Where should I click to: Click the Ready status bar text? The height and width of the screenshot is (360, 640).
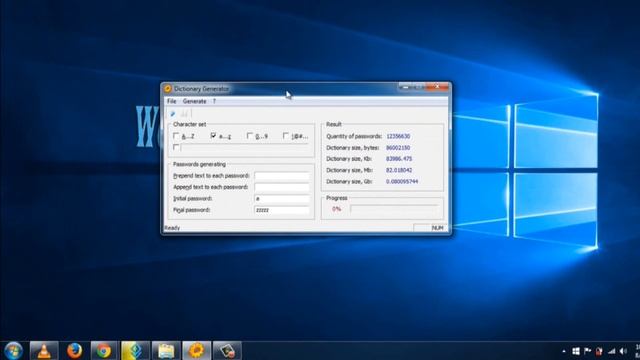pyautogui.click(x=172, y=228)
